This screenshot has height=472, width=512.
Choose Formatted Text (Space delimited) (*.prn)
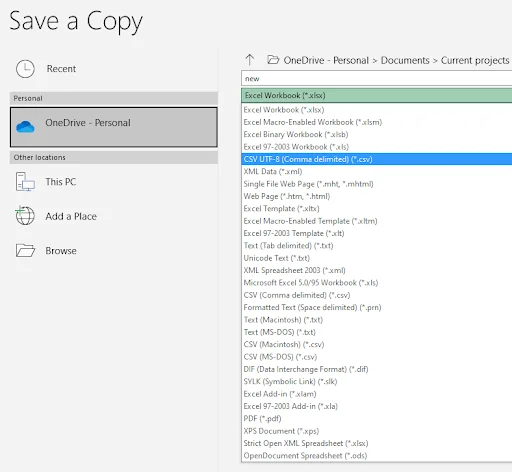[x=377, y=307]
